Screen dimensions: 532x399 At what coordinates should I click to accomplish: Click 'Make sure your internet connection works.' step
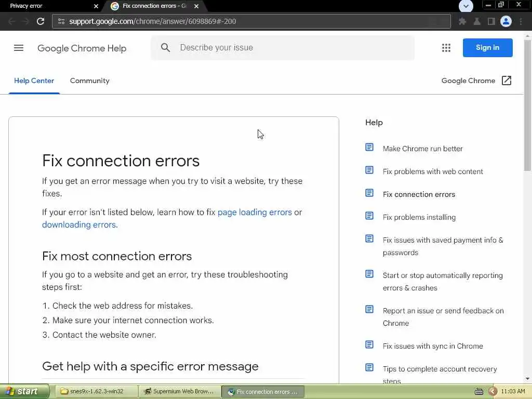133,320
